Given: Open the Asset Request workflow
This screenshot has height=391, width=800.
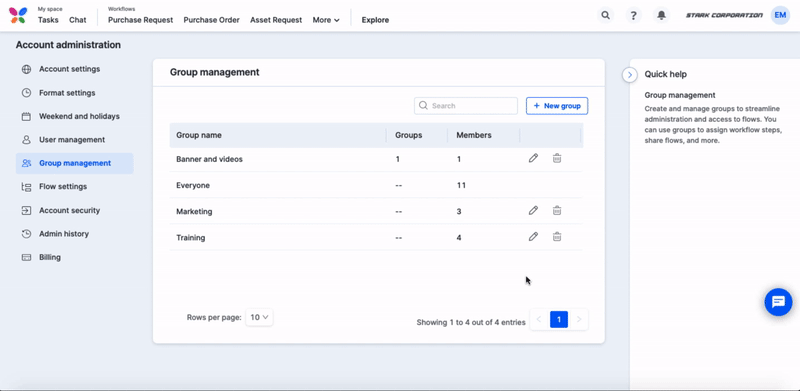Looking at the screenshot, I should pos(276,20).
